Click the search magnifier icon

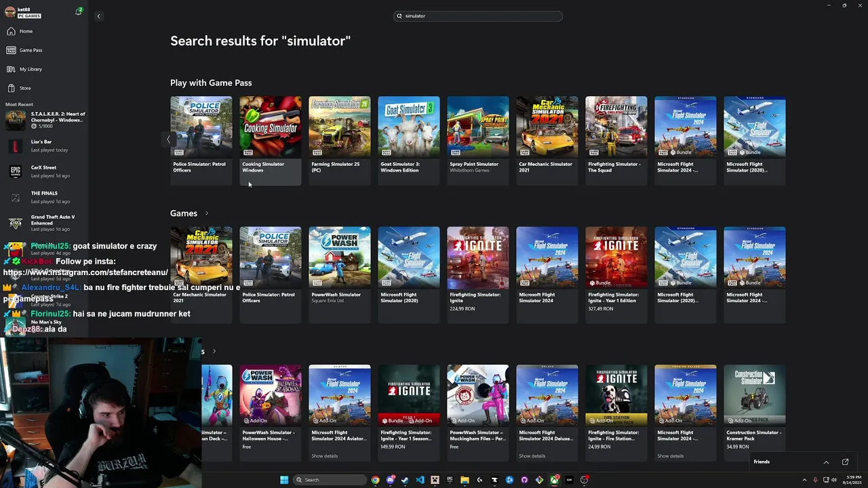[399, 16]
